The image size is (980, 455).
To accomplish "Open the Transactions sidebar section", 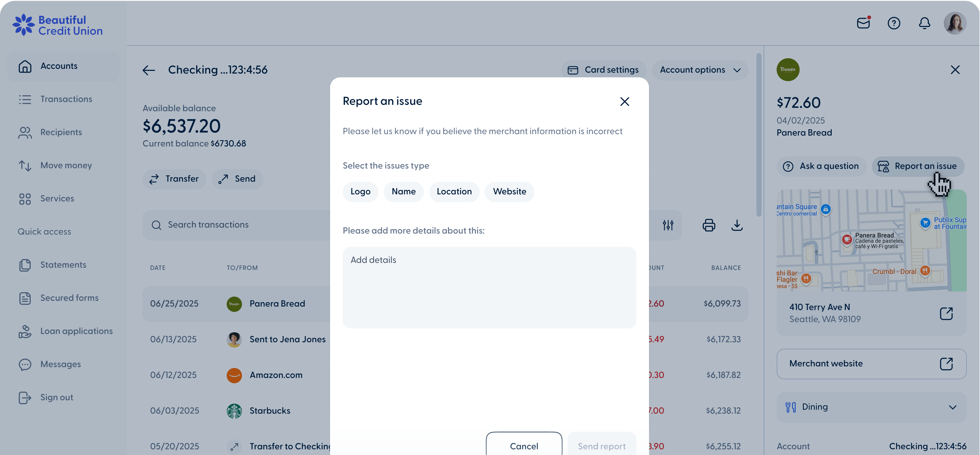I will [x=66, y=99].
